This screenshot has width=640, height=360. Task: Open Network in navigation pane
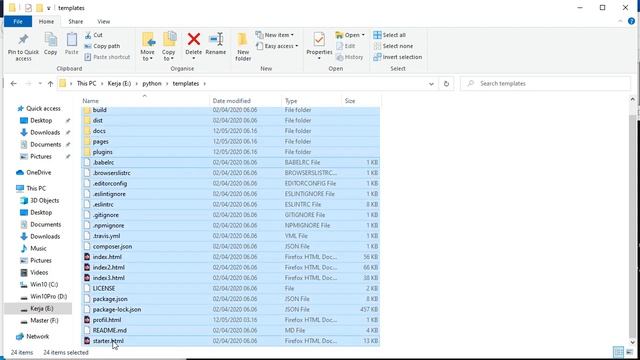tap(33, 337)
